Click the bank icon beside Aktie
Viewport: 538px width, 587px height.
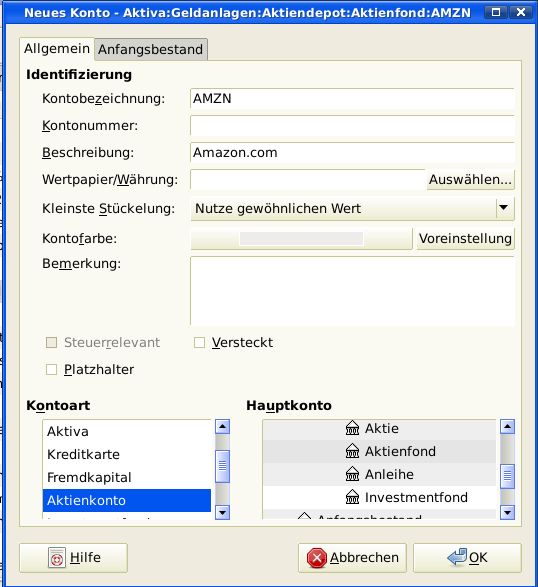click(352, 428)
